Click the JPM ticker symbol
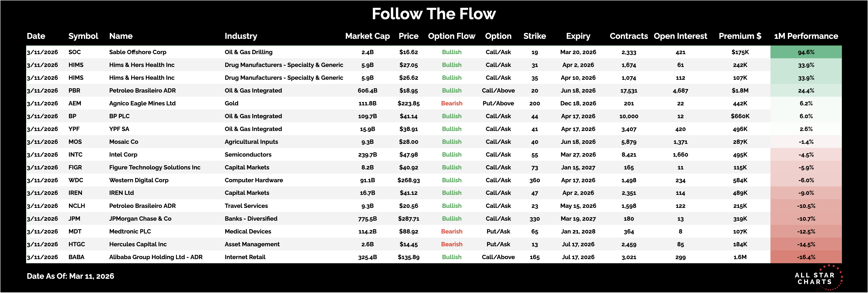 click(74, 219)
